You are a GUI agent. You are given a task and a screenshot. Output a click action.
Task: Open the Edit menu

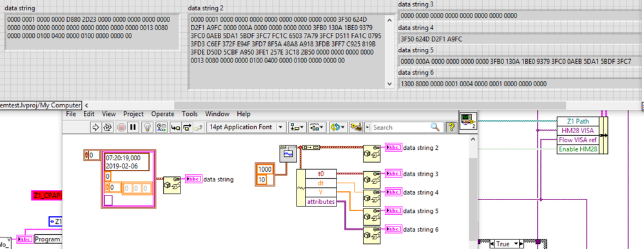point(89,114)
